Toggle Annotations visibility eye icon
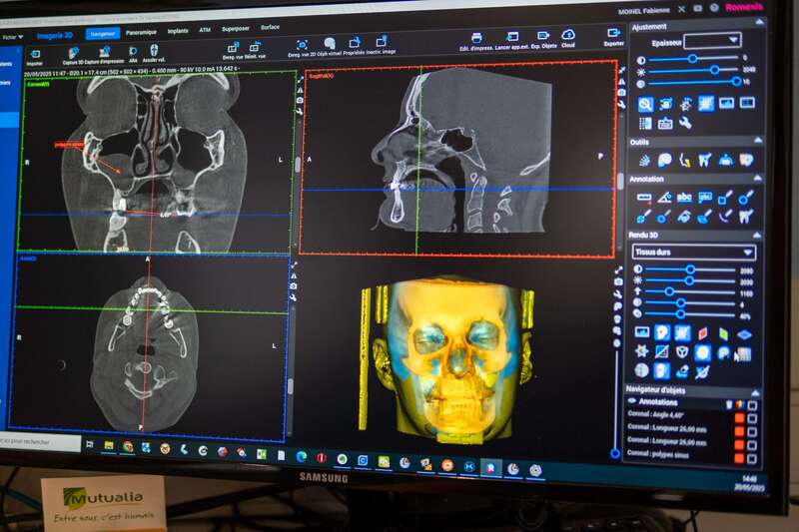799x532 pixels. 632,401
